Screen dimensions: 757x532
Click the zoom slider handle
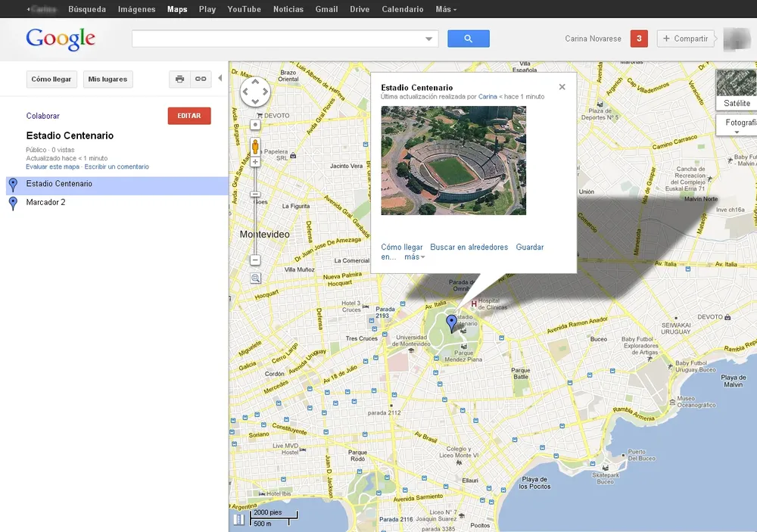click(255, 194)
